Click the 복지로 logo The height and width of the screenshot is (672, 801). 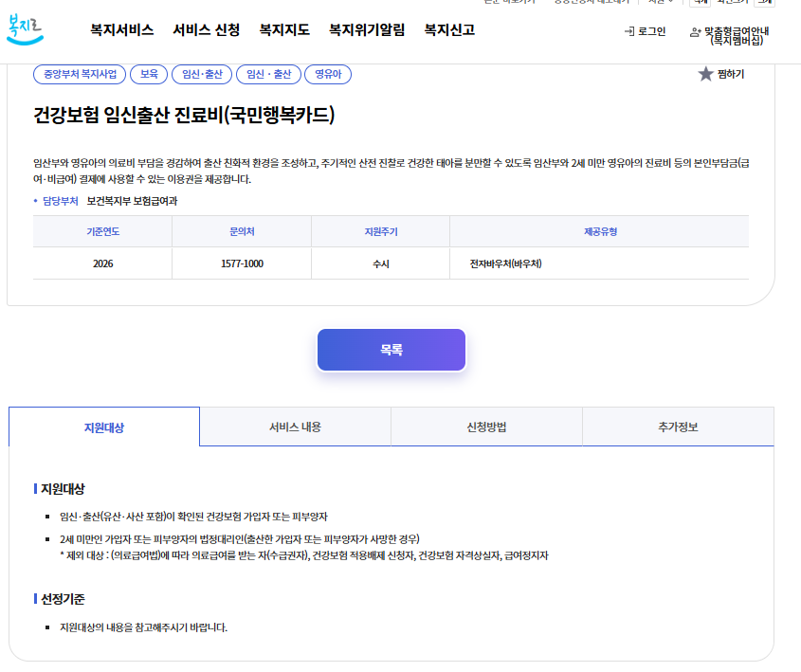tap(25, 29)
